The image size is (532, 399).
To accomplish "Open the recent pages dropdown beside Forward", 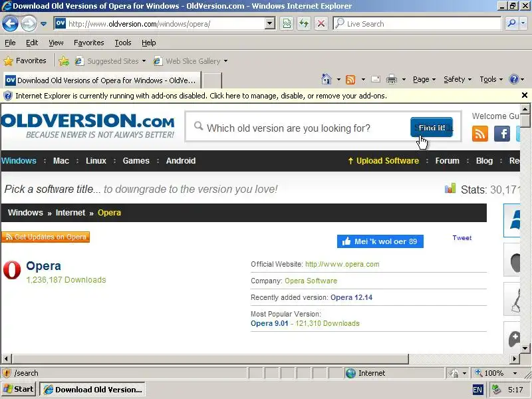I will click(x=44, y=24).
